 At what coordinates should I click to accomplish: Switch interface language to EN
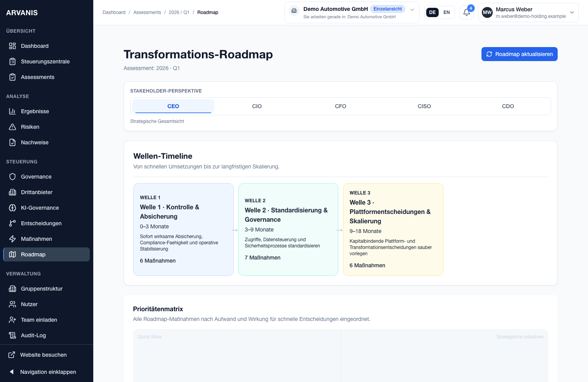[x=446, y=12]
